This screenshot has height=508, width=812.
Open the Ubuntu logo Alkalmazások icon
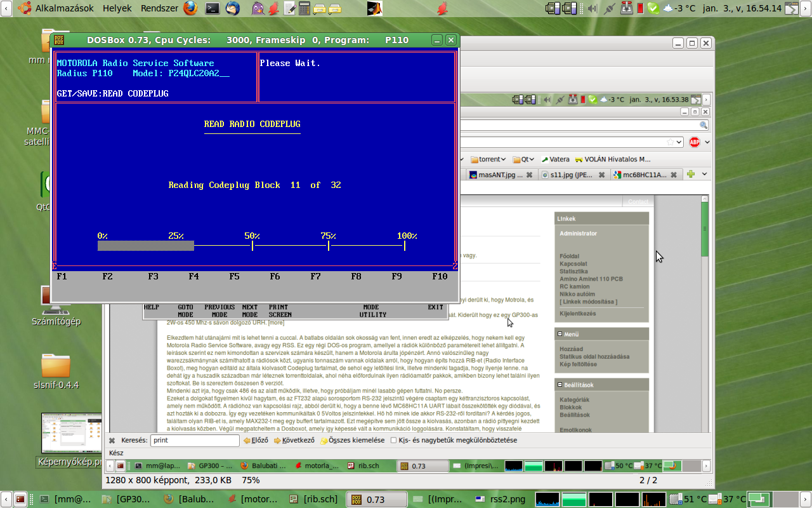coord(25,8)
